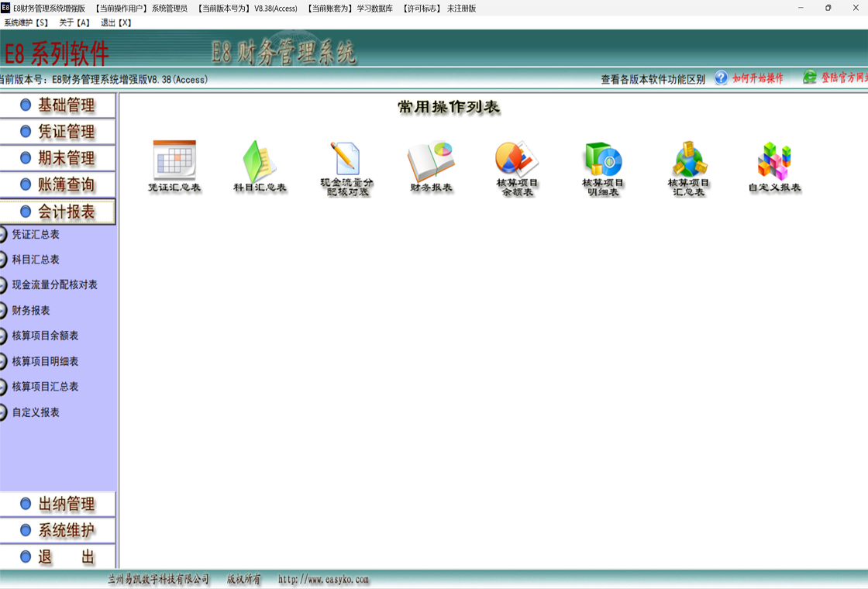Expand the 出纳管理 sidebar section

coord(58,505)
